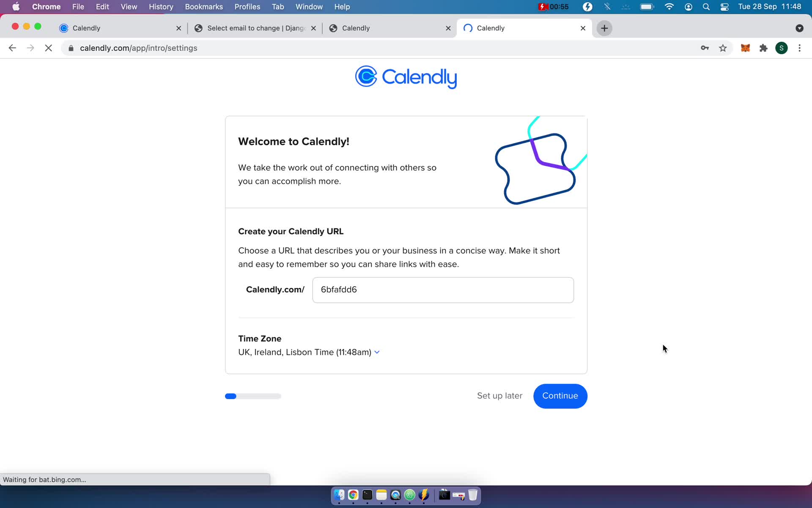Click the new tab plus button
This screenshot has width=812, height=508.
click(x=604, y=28)
